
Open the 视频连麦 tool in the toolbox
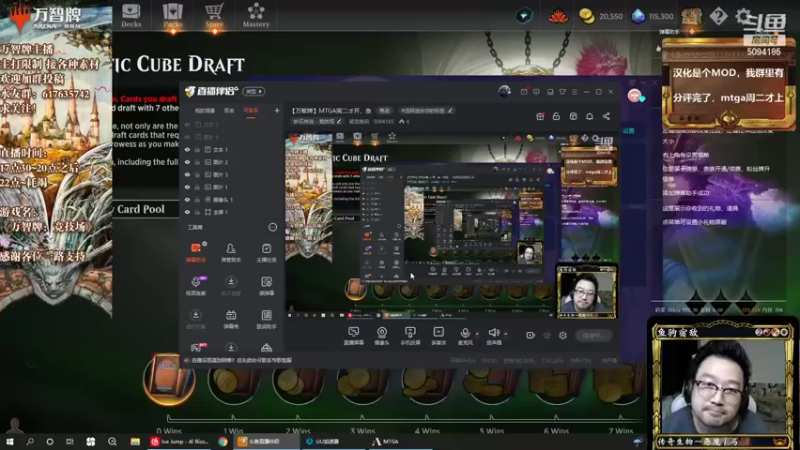coord(196,286)
